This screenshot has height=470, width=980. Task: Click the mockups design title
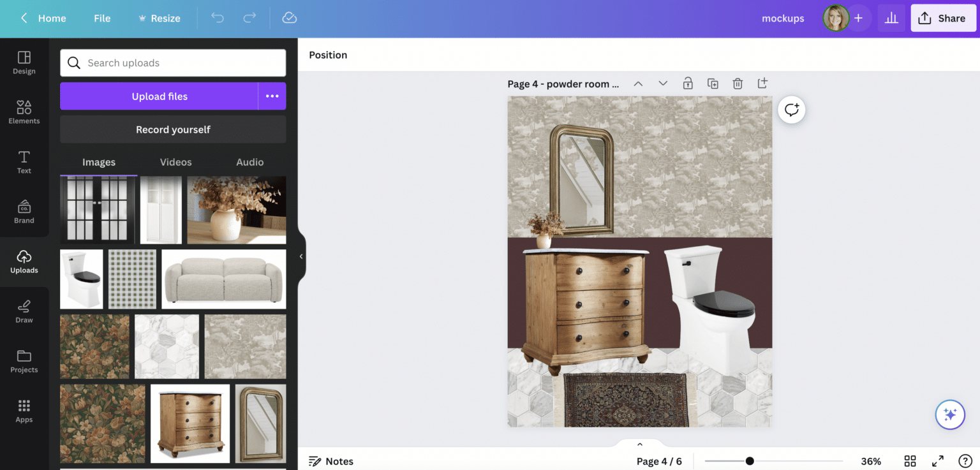click(x=783, y=18)
